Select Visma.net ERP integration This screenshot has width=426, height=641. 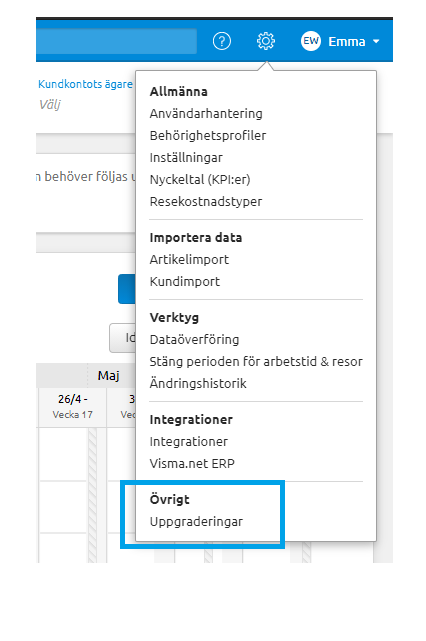[192, 464]
